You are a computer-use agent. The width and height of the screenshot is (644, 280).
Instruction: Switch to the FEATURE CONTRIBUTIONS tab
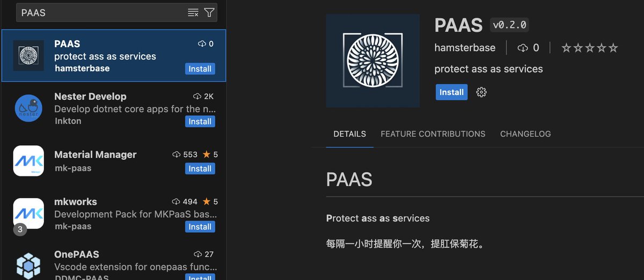click(x=433, y=134)
